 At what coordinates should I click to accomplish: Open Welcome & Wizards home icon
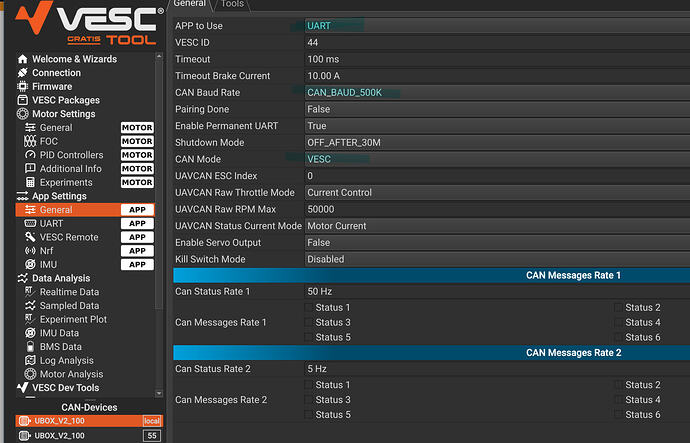click(x=22, y=59)
